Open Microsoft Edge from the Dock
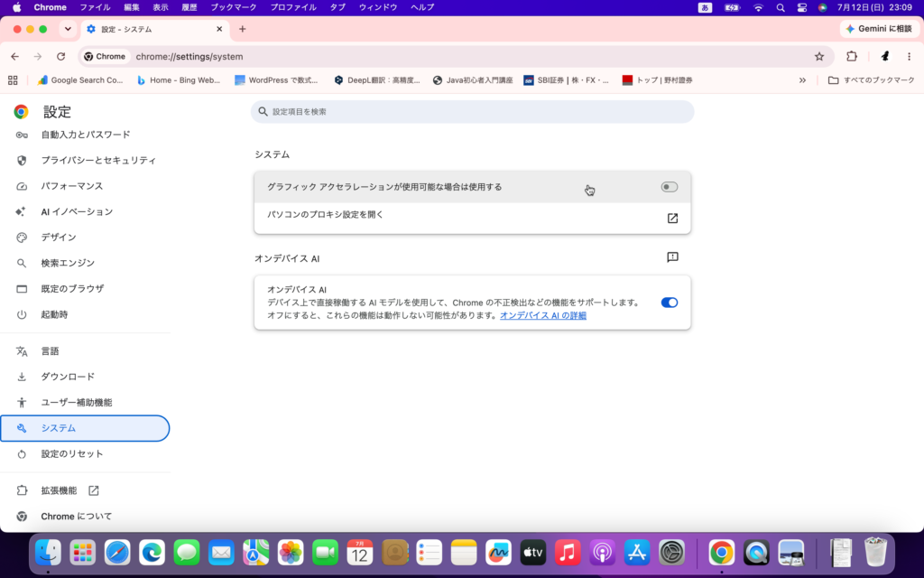This screenshot has height=578, width=924. pyautogui.click(x=152, y=553)
